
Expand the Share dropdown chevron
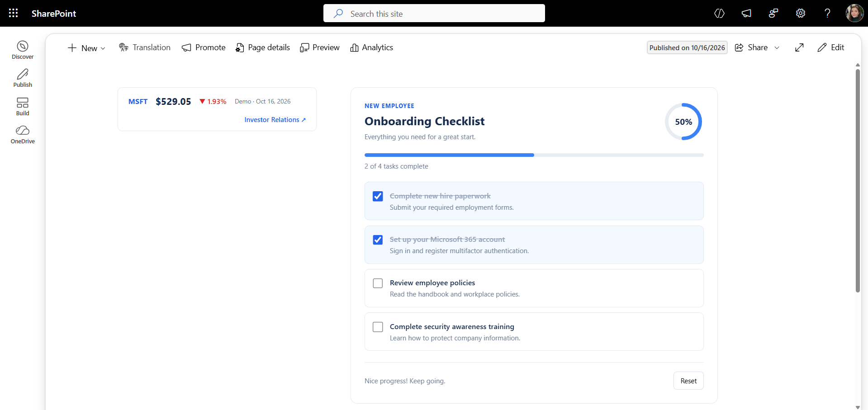tap(777, 47)
